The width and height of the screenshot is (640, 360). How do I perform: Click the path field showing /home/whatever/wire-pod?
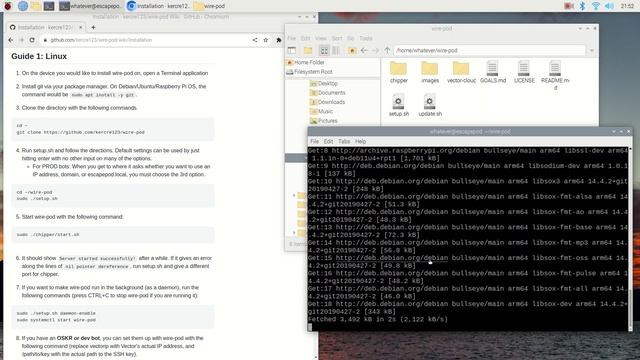(489, 50)
